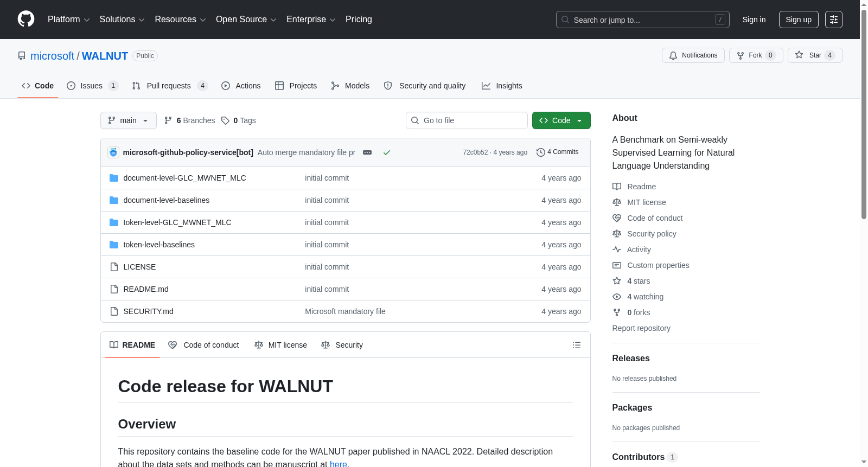Star the WALNUT repository
This screenshot has height=467, width=868.
pyautogui.click(x=814, y=55)
